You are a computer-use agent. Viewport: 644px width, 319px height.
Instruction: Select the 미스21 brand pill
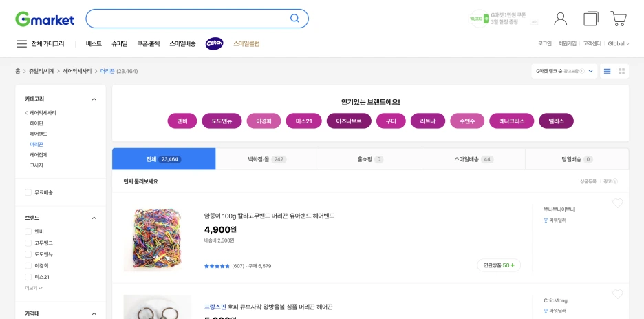(x=304, y=121)
